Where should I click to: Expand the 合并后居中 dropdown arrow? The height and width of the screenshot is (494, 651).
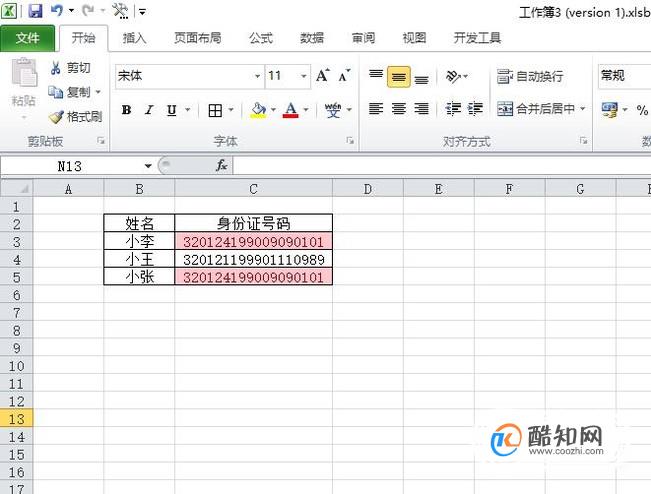(x=582, y=109)
